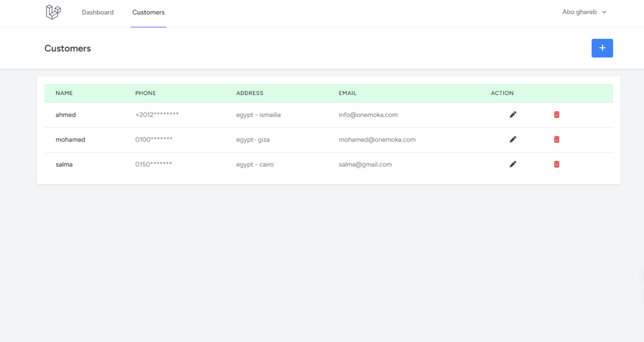Click phone number +2012********
This screenshot has height=342, width=644.
pyautogui.click(x=157, y=115)
